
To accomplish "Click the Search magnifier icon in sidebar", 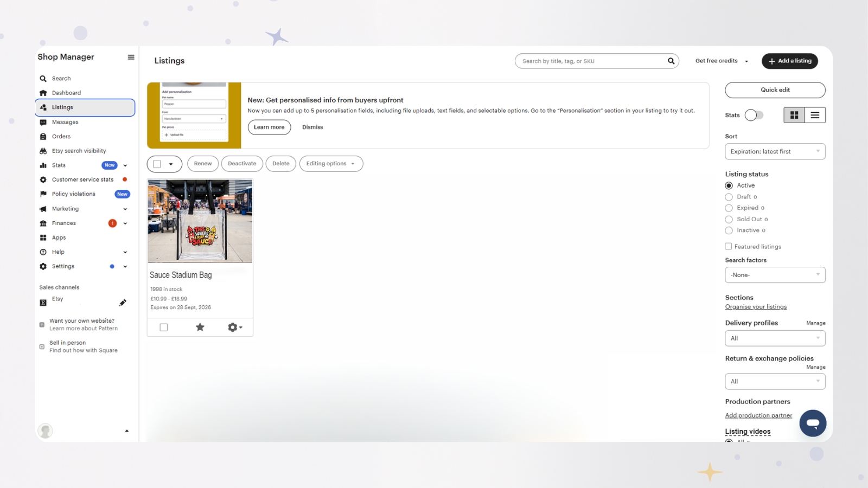I will pyautogui.click(x=43, y=79).
